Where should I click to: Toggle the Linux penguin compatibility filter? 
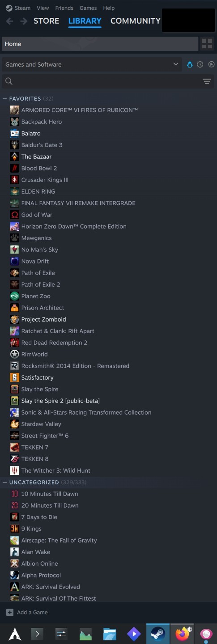tap(190, 64)
